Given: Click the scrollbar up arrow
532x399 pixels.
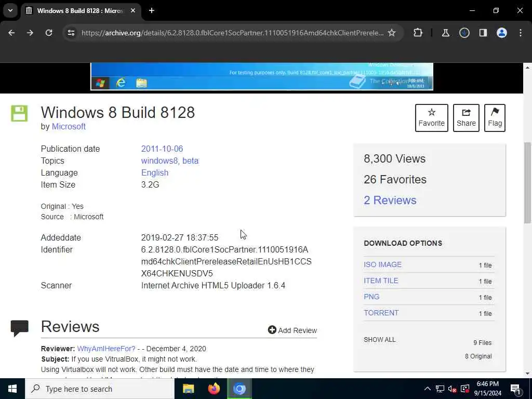Looking at the screenshot, I should (528, 68).
